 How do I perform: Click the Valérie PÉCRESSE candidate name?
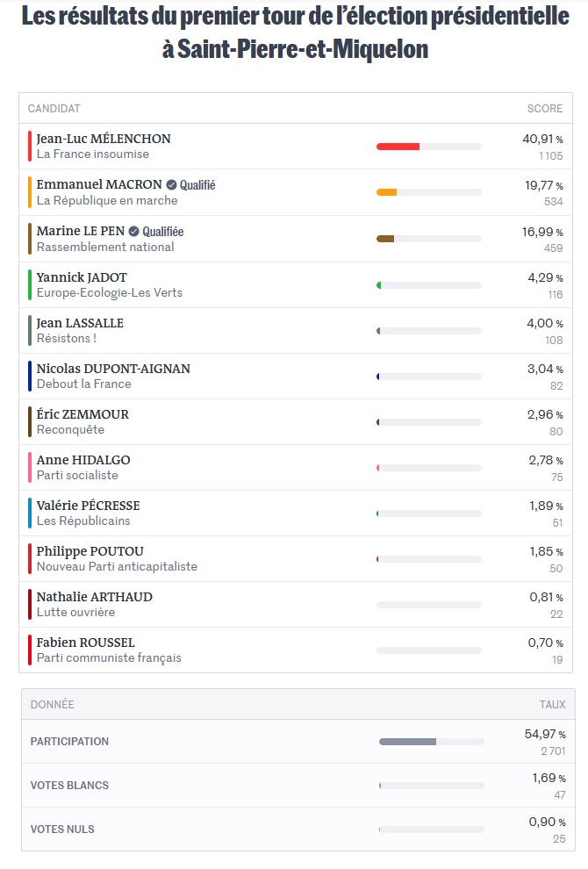pyautogui.click(x=88, y=506)
